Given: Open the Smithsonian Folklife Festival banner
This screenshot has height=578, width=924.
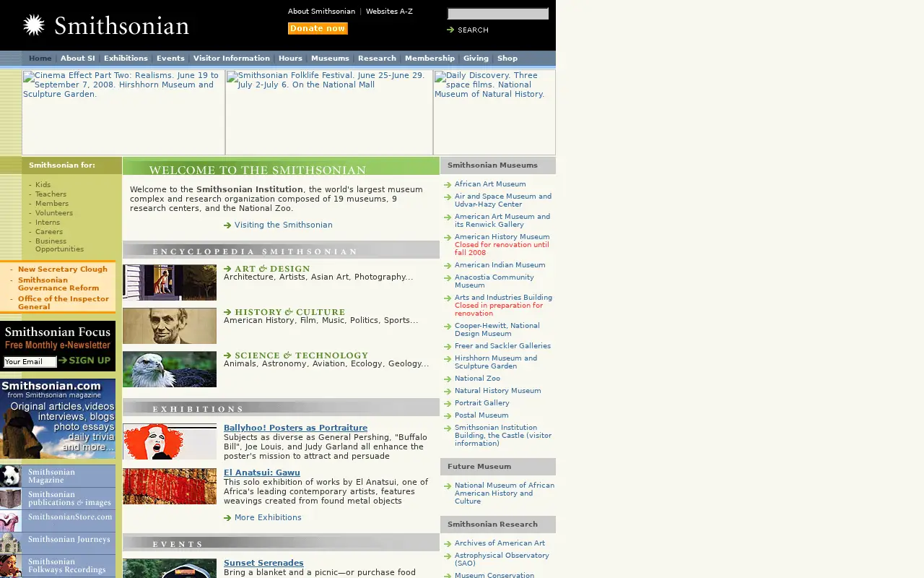Looking at the screenshot, I should coord(329,112).
